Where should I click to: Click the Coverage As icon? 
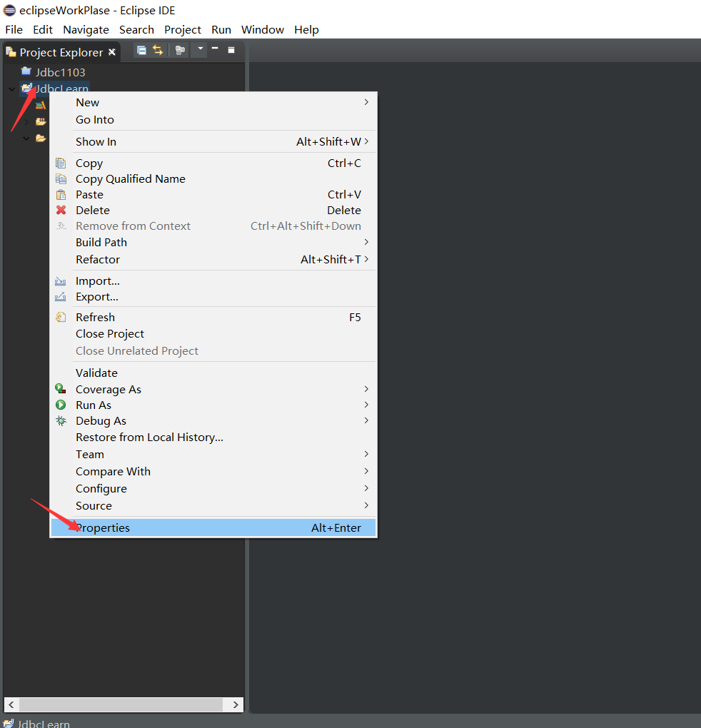(x=61, y=388)
